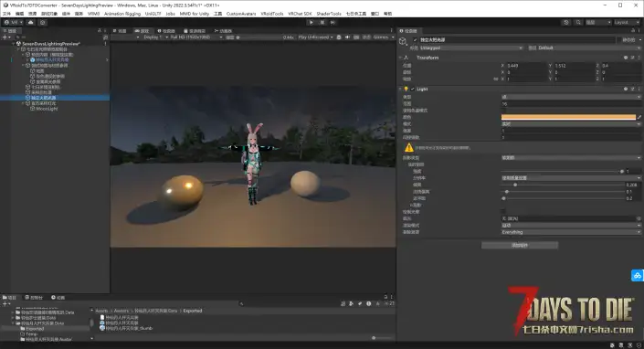Screen dimensions: 644x349
Task: Open the Untagged tag dropdown
Action: pos(471,48)
